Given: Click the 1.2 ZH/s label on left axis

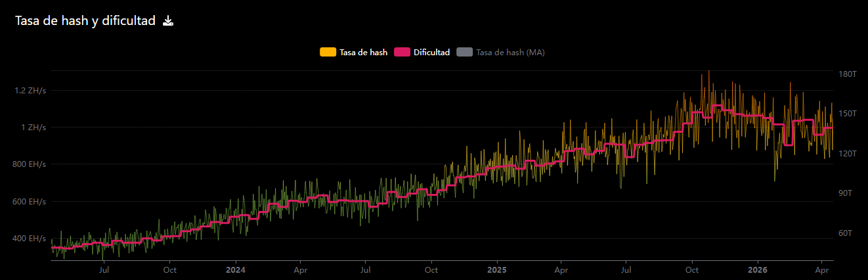Looking at the screenshot, I should point(30,90).
